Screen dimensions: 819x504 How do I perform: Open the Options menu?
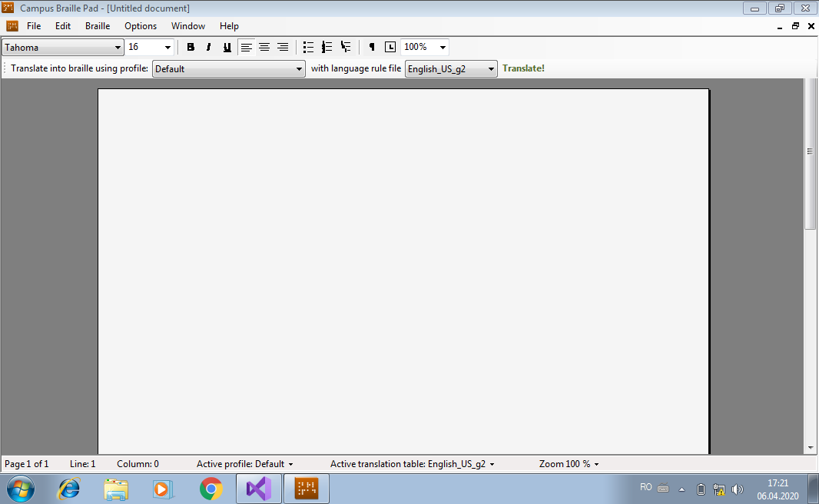point(141,26)
